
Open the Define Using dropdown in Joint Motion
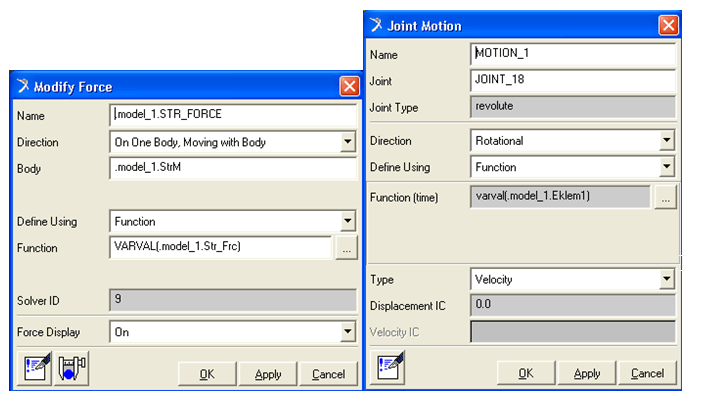[667, 168]
